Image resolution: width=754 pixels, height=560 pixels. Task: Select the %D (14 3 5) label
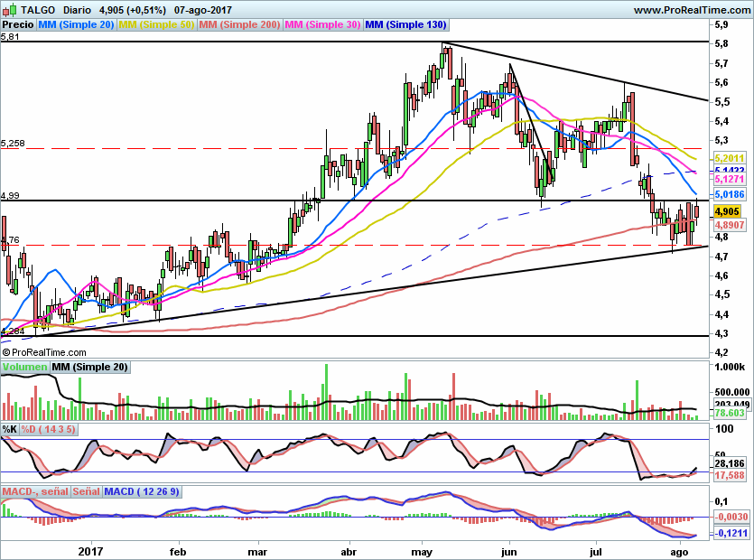(x=48, y=428)
